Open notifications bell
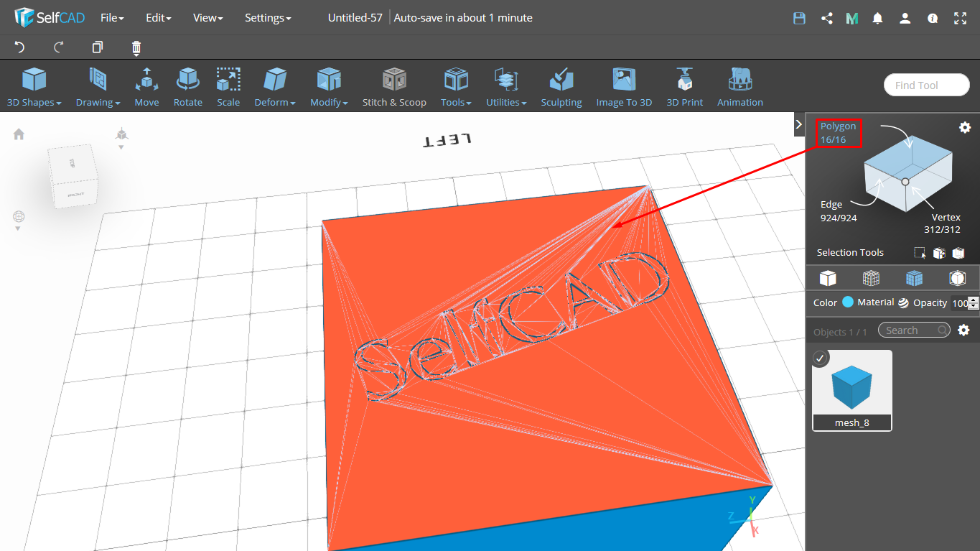This screenshot has width=980, height=551. pyautogui.click(x=877, y=18)
